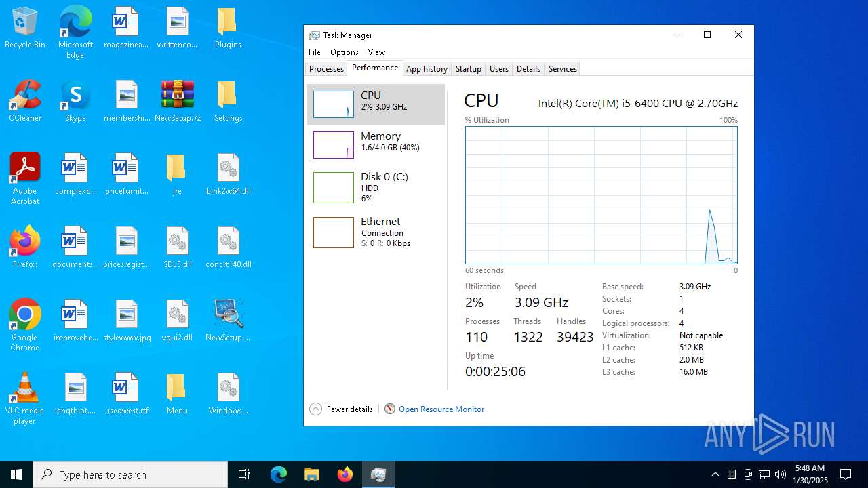Select the NewSetup.7z archive icon

178,102
